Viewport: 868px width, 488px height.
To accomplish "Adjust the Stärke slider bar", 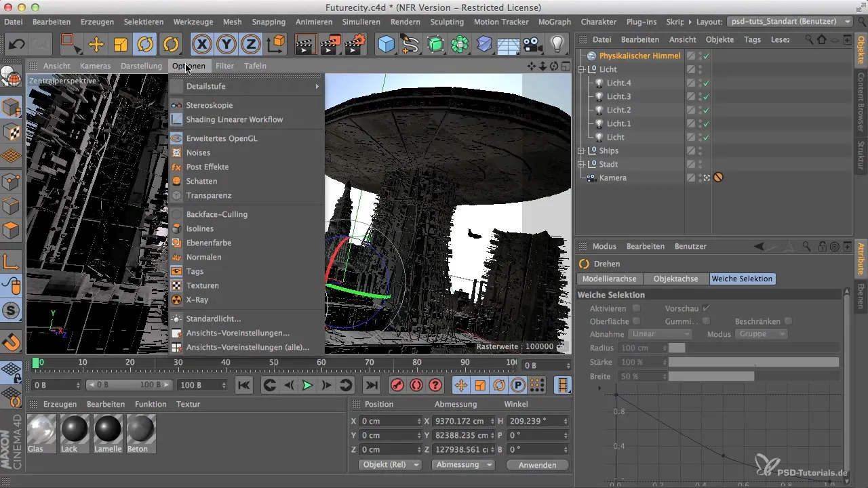I will (754, 362).
